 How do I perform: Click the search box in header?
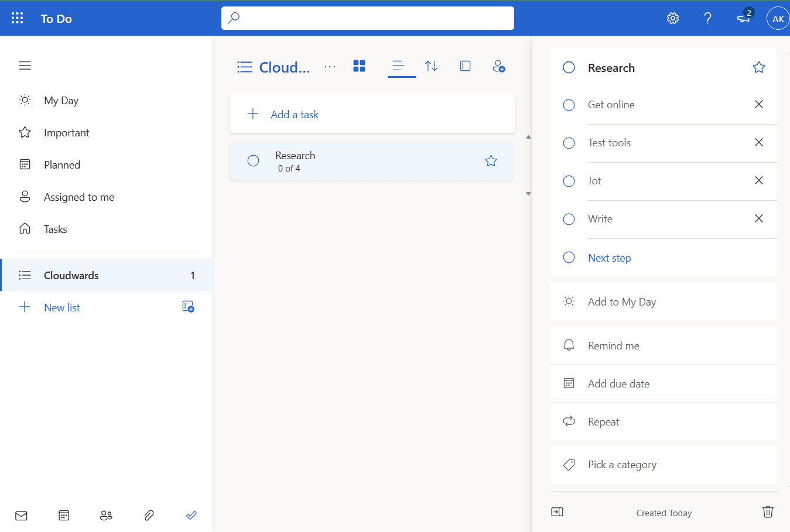[368, 18]
